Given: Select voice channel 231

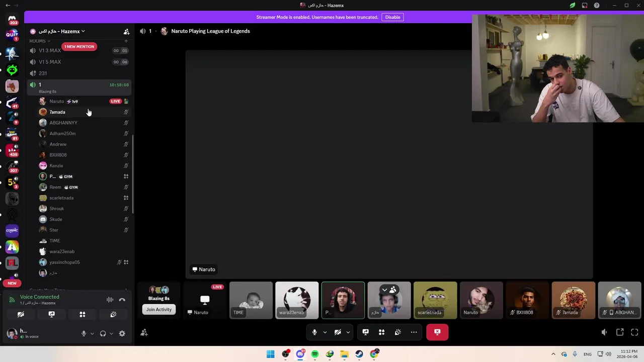Looking at the screenshot, I should coord(79,73).
